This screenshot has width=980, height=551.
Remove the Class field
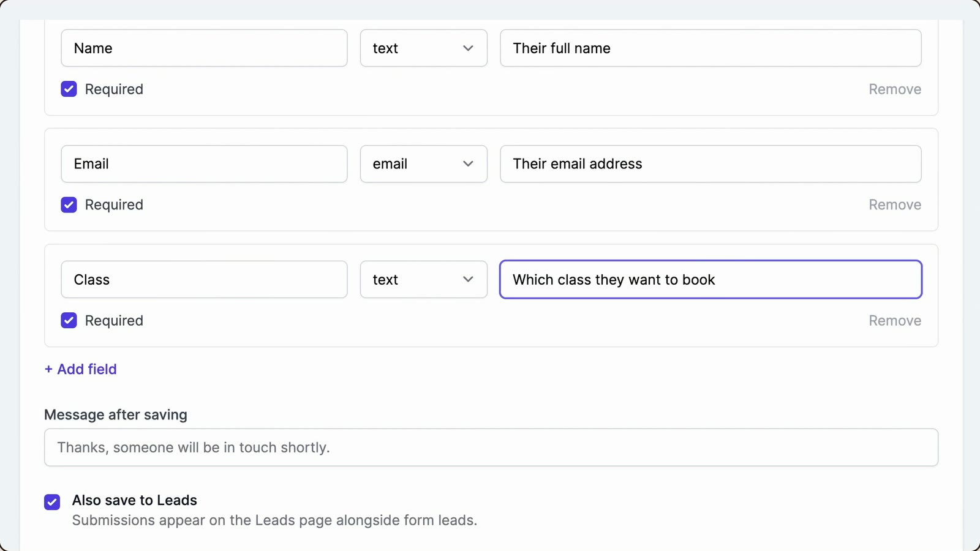895,321
